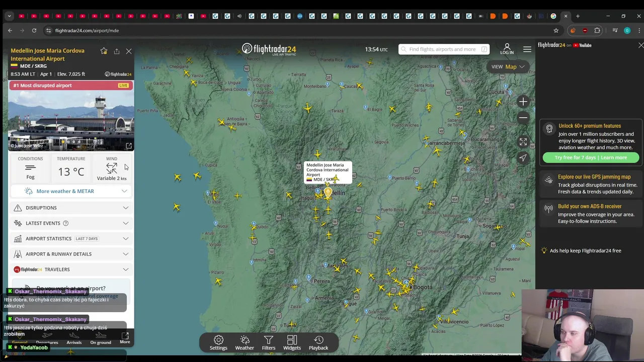The image size is (644, 362).
Task: Open browser media controls icon
Action: click(615, 31)
